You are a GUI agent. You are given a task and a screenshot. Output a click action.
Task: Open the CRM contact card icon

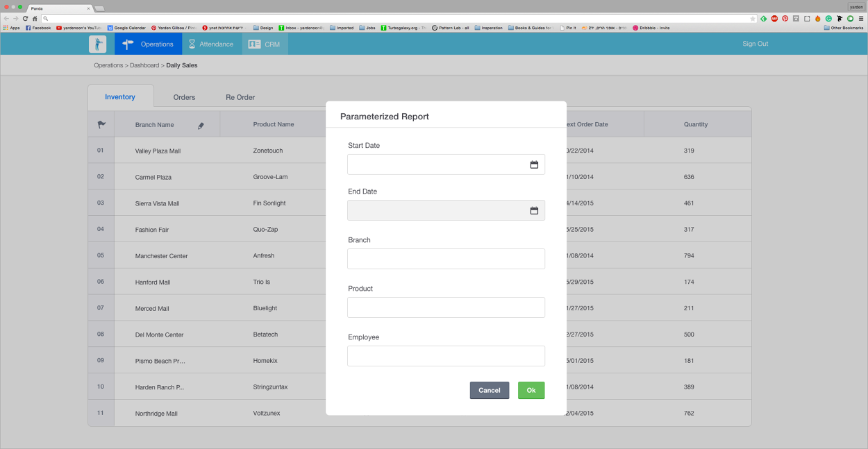256,43
